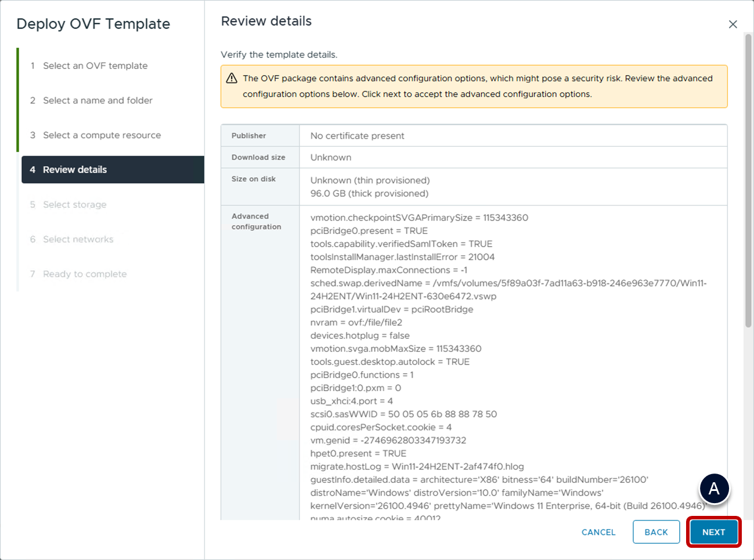Screen dimensions: 754x560
Task: Click the Select storage step
Action: 74,204
